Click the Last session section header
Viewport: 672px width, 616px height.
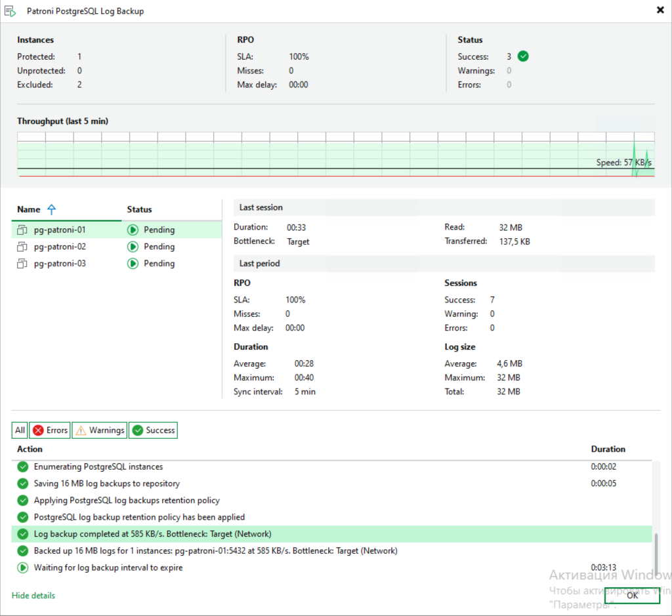pyautogui.click(x=444, y=207)
